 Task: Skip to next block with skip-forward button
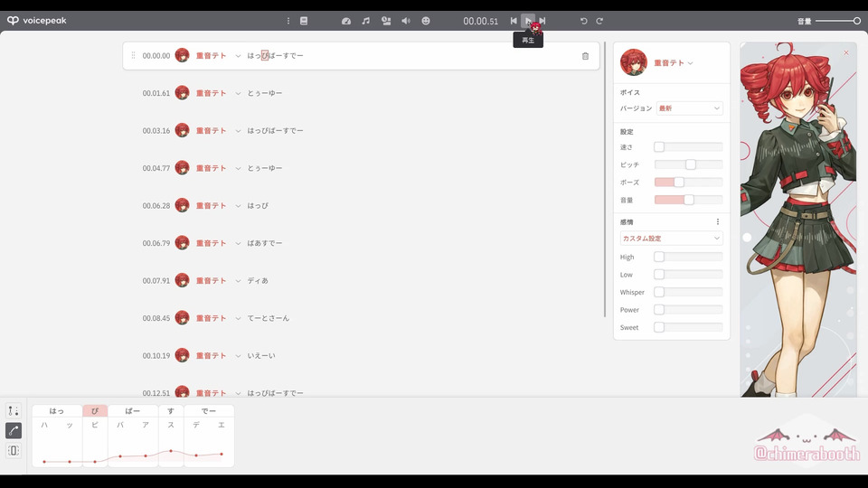point(542,21)
